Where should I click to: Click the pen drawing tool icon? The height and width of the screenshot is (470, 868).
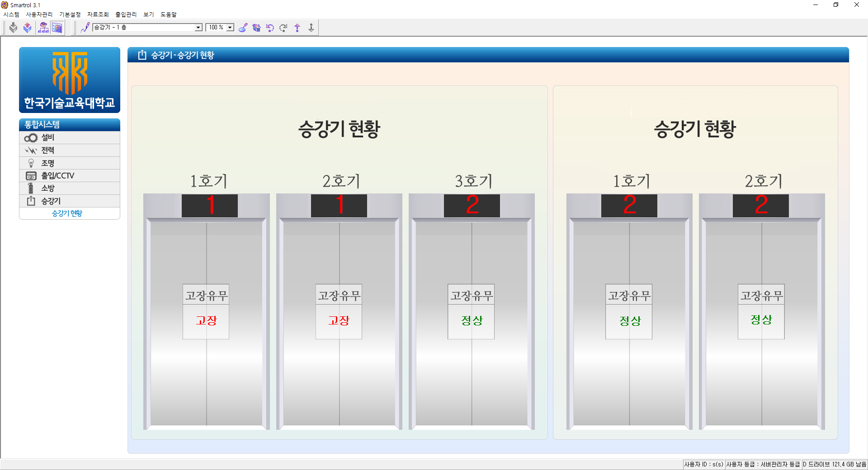tap(85, 28)
